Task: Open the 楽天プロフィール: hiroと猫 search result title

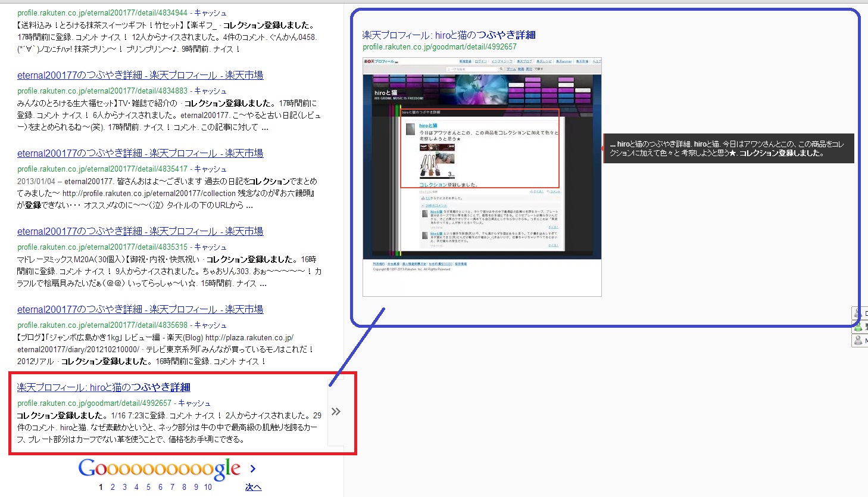Action: coord(104,387)
